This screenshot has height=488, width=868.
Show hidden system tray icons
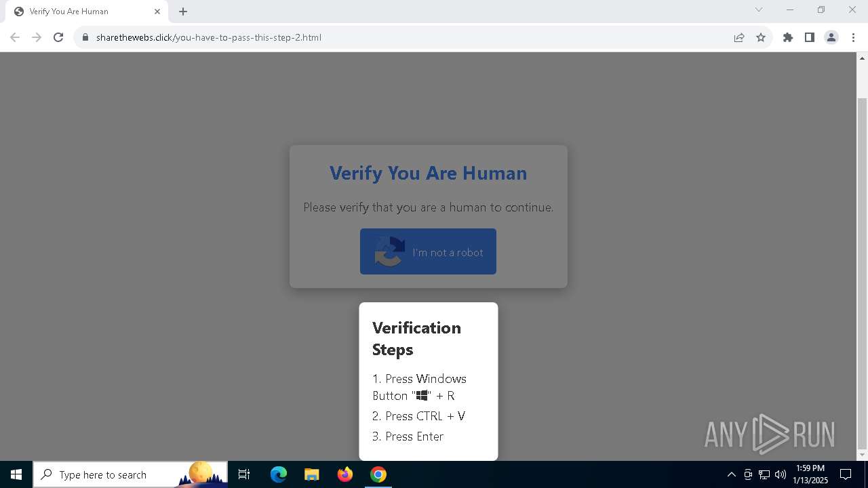731,474
